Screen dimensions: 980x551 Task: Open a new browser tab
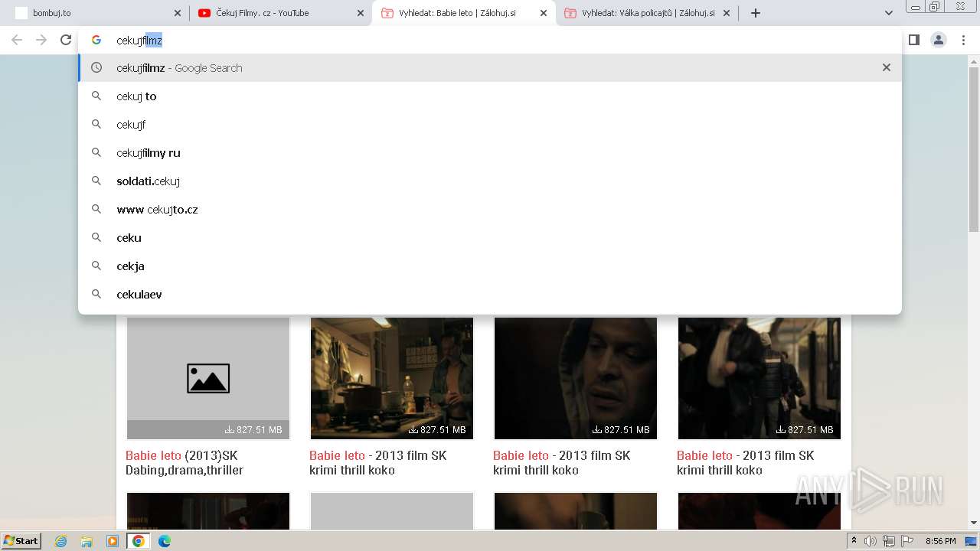[756, 13]
